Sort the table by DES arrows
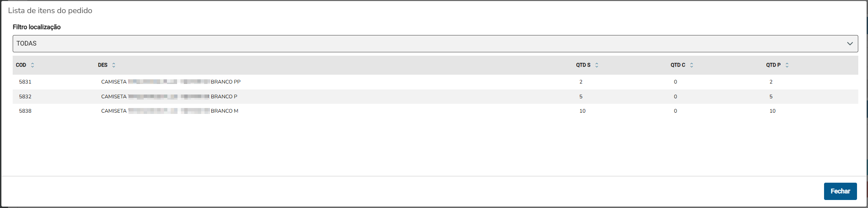 114,65
